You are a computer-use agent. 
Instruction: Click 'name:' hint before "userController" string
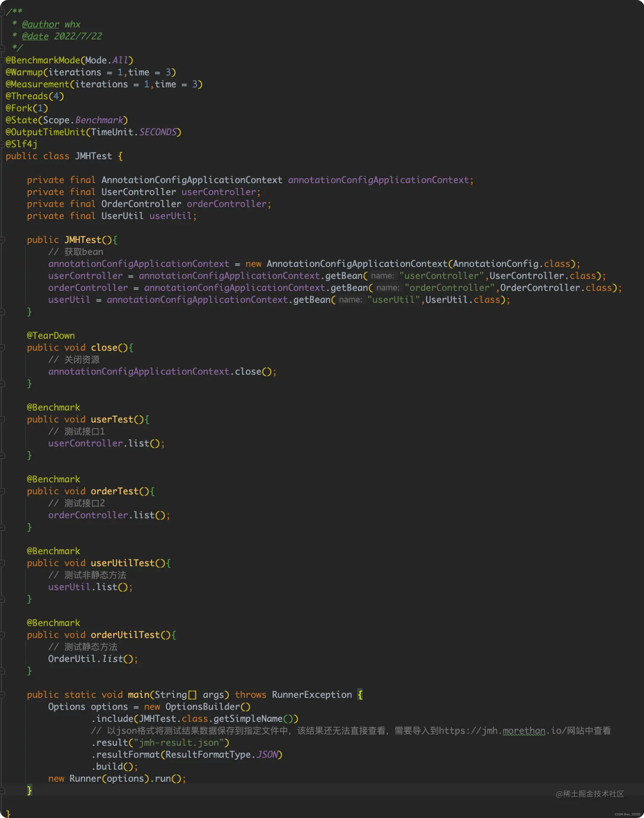(382, 276)
